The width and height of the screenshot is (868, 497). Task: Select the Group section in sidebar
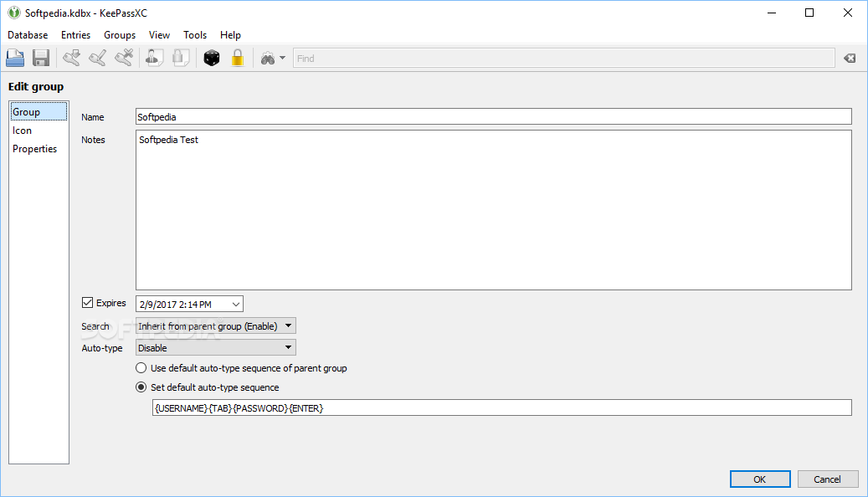39,112
